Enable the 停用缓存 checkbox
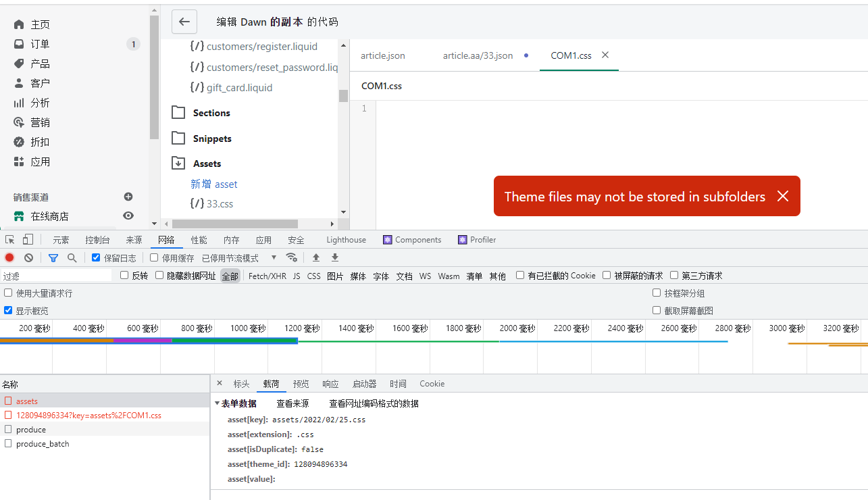The height and width of the screenshot is (500, 868). pos(154,257)
